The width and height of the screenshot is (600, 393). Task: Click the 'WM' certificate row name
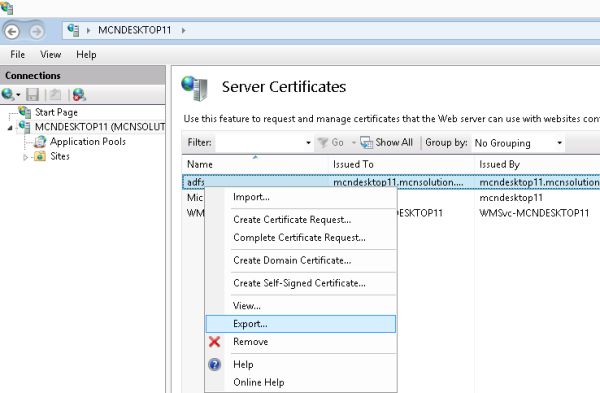pos(196,213)
